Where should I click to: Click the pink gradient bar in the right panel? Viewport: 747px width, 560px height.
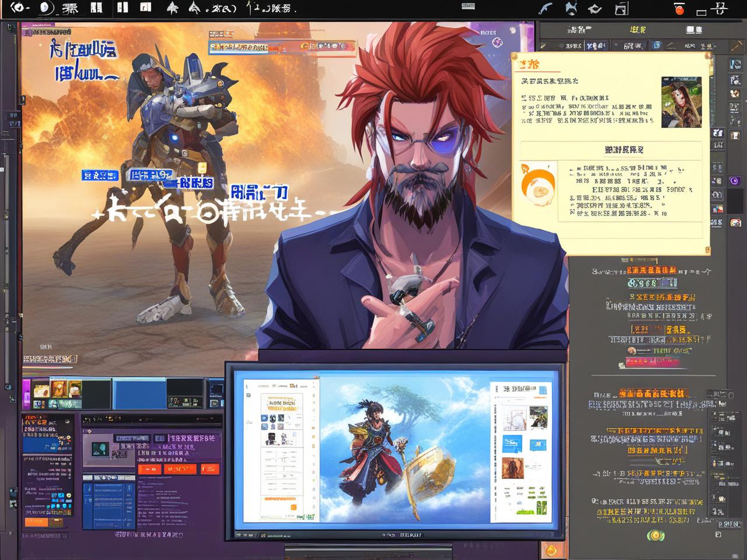[652, 362]
